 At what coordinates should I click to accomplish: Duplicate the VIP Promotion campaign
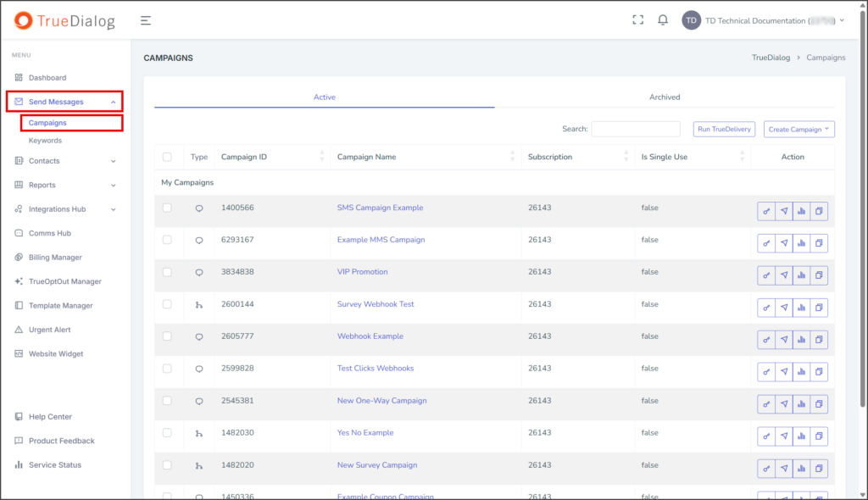[x=820, y=275]
